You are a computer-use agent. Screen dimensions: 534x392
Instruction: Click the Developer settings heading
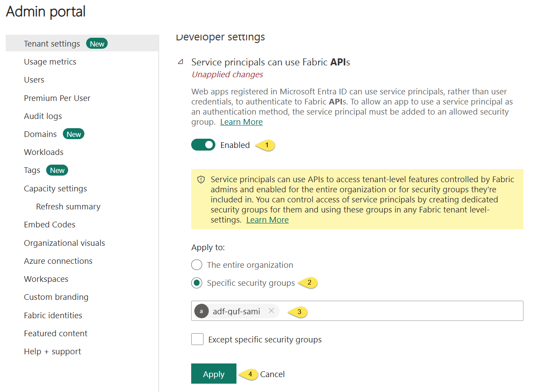[220, 37]
